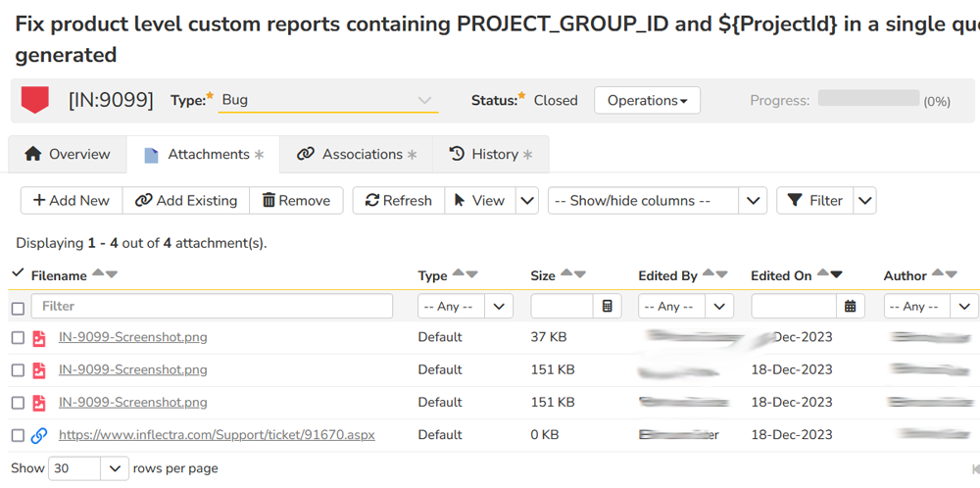Open the inflectra Support ticket link
The image size is (980, 488).
click(217, 435)
